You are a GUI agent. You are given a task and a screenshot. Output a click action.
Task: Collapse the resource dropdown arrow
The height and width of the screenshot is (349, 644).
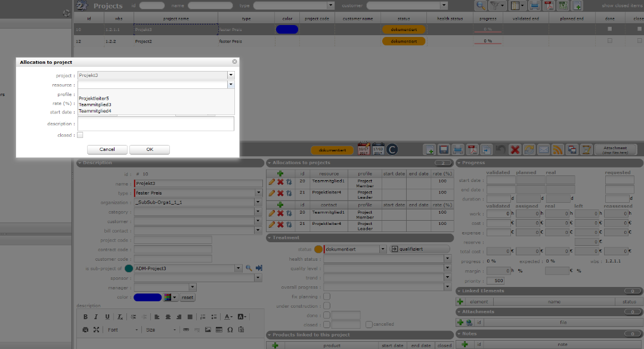(x=231, y=85)
